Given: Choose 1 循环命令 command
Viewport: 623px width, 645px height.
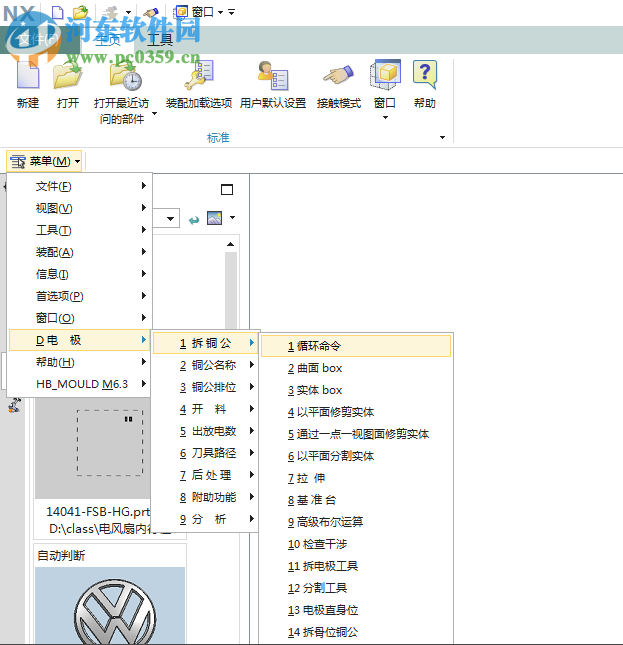Looking at the screenshot, I should point(356,346).
